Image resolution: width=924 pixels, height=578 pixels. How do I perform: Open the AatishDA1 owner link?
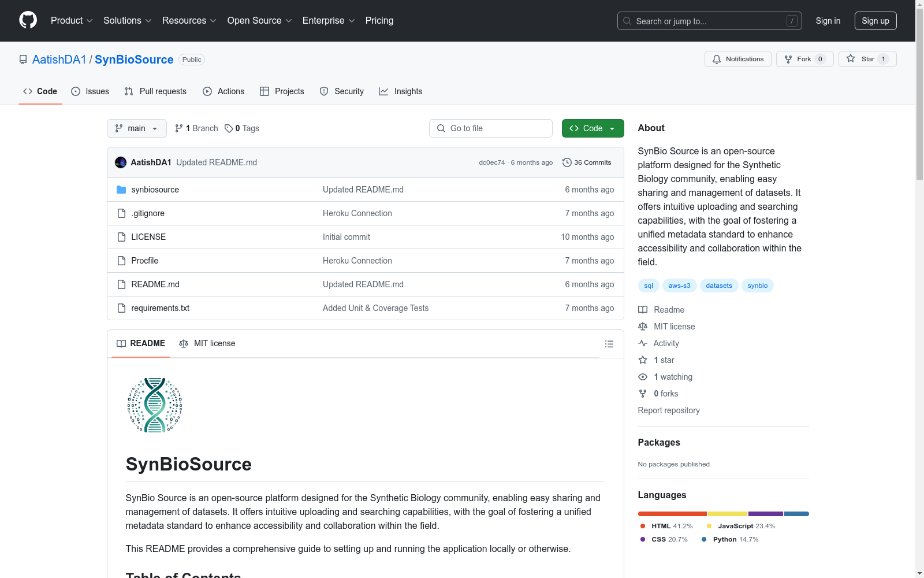pos(59,60)
